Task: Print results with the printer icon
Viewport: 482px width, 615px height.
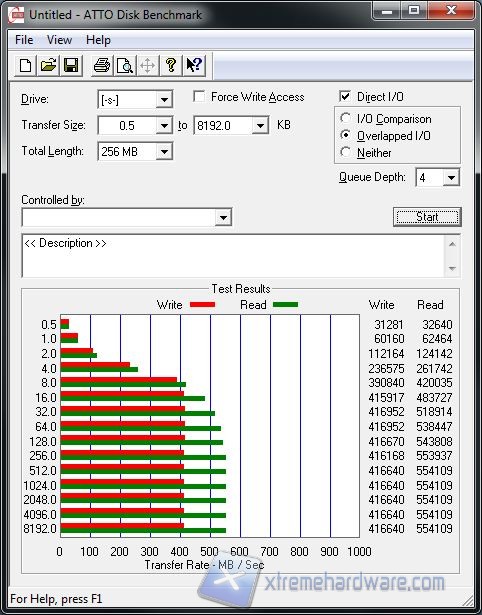Action: point(102,65)
